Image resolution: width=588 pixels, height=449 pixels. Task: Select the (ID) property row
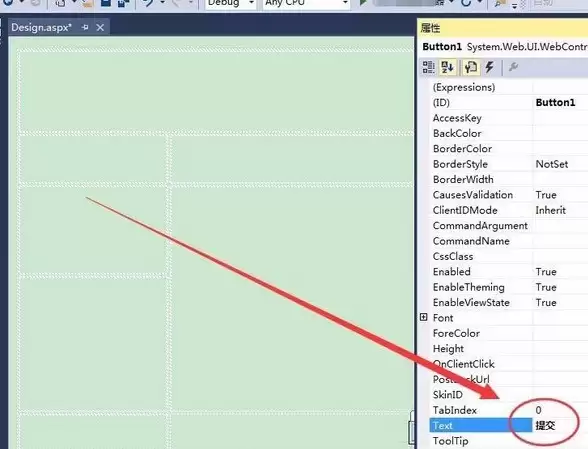508,102
